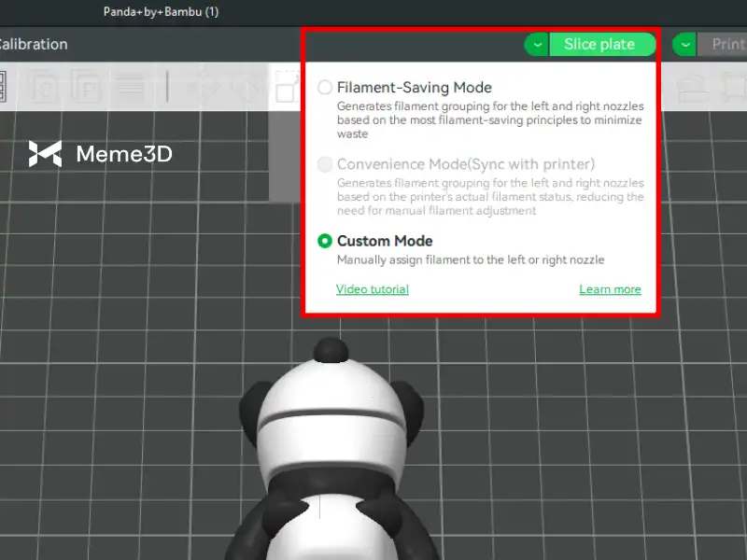The height and width of the screenshot is (560, 747).
Task: Choose Convenience Mode (Sync with printer) option
Action: coord(325,164)
